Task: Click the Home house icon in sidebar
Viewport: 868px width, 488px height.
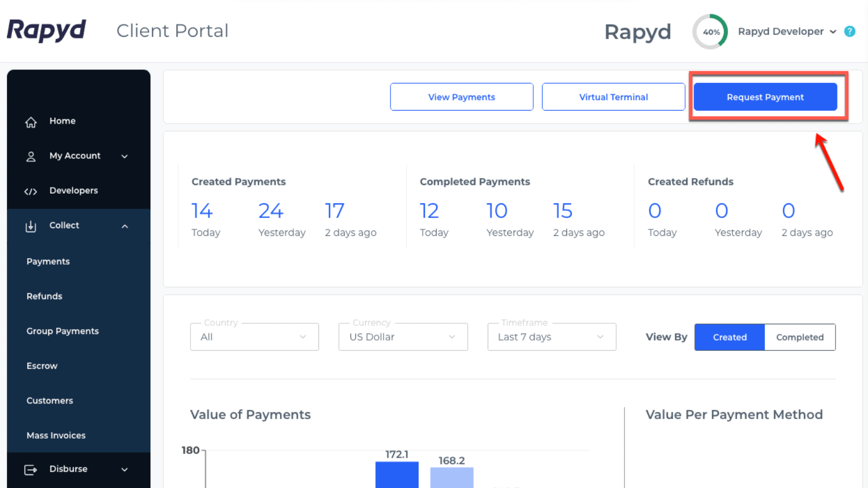Action: (31, 121)
